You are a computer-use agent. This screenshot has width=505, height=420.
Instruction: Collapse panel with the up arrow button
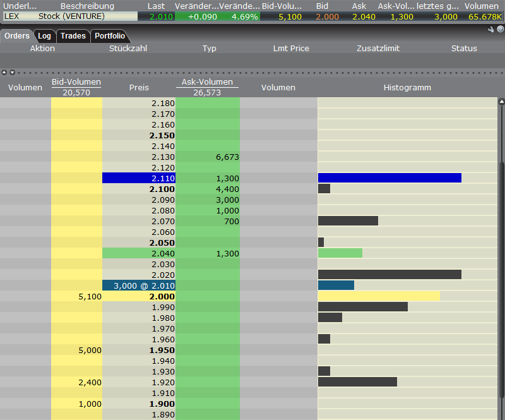(x=4, y=73)
